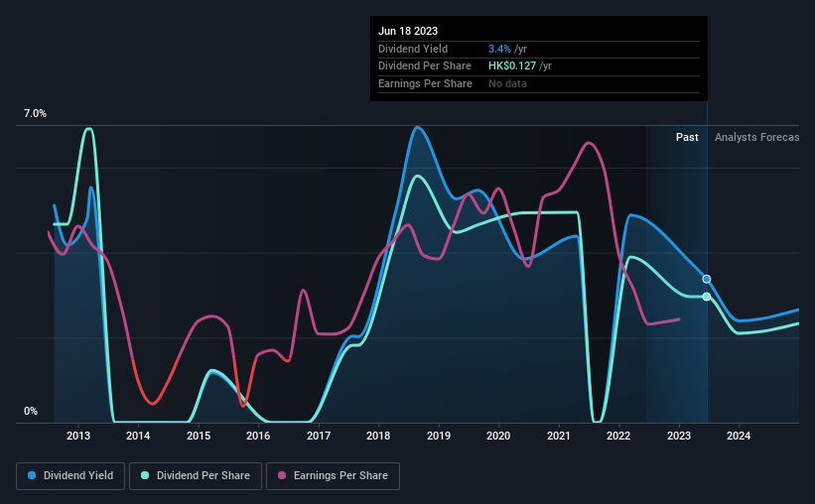Click the Analysts Forecast region label
Image resolution: width=815 pixels, height=504 pixels.
tap(756, 137)
